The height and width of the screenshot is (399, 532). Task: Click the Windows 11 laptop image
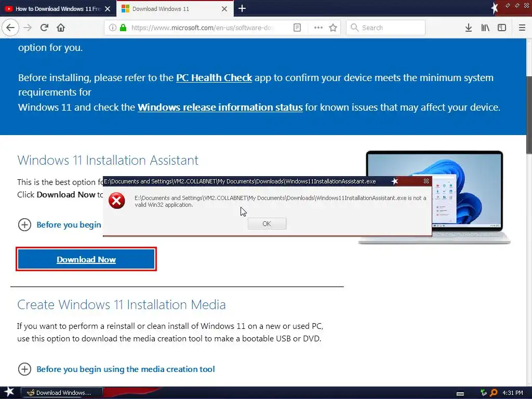coord(434,197)
